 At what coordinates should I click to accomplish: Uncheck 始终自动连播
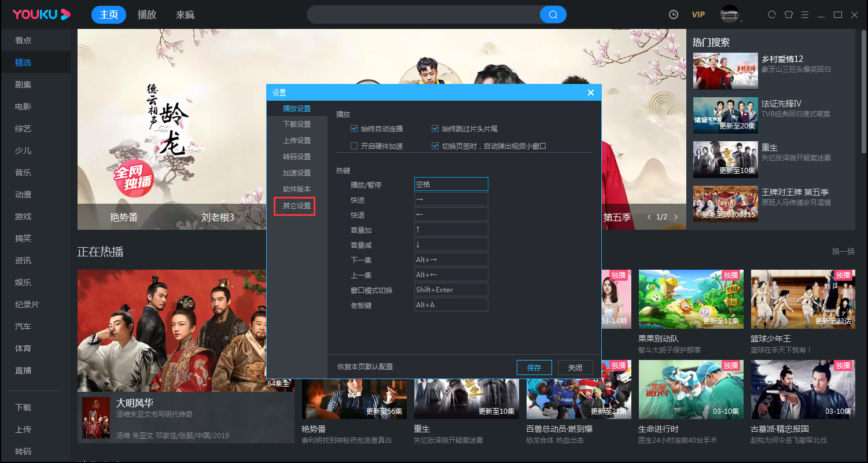354,128
